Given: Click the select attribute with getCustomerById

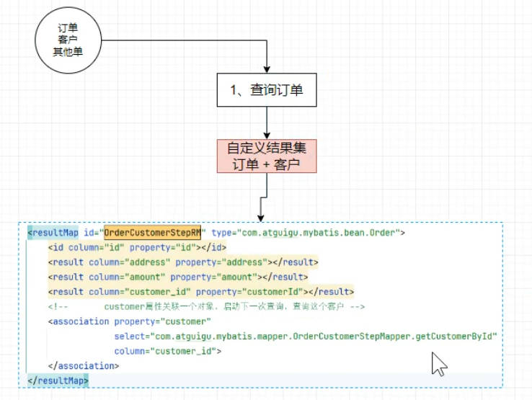Looking at the screenshot, I should pos(306,337).
